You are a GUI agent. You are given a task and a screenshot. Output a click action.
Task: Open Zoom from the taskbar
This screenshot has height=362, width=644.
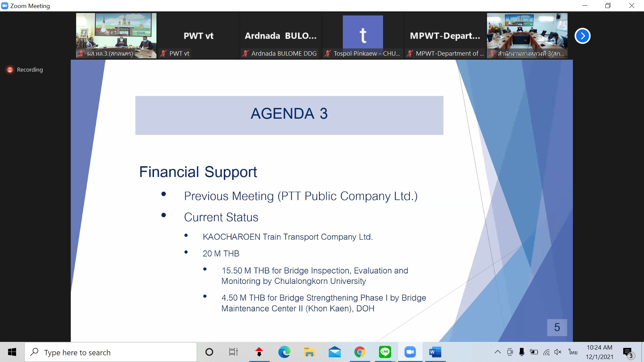[410, 352]
